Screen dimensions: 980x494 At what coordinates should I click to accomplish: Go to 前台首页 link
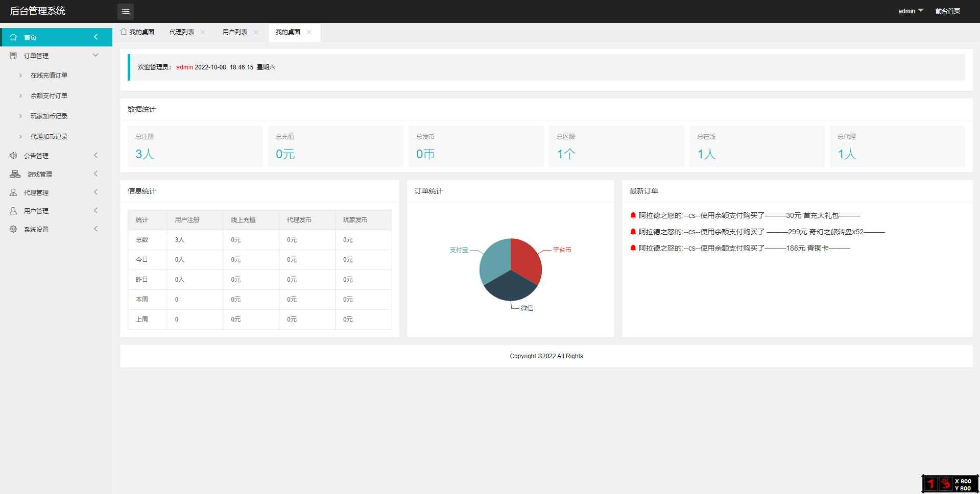[x=947, y=11]
